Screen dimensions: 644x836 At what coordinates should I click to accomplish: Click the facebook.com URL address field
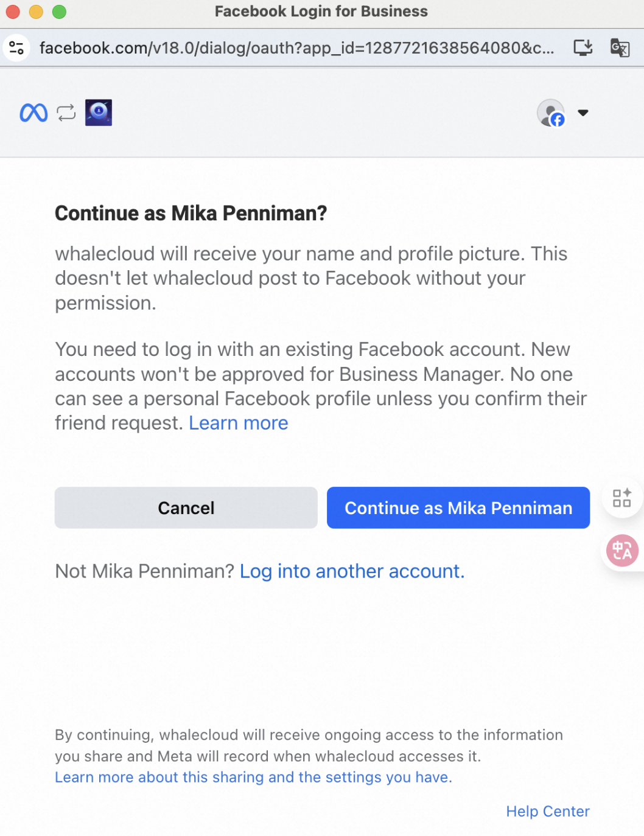click(x=296, y=47)
